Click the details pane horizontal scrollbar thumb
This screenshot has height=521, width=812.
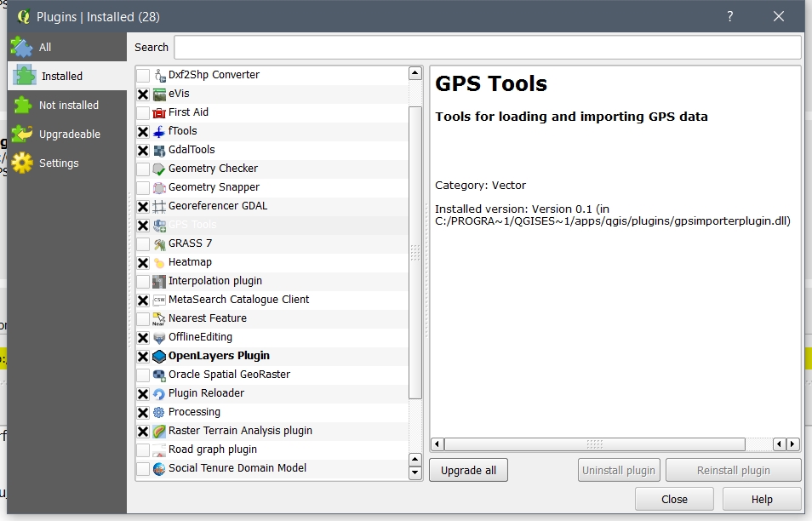[595, 444]
